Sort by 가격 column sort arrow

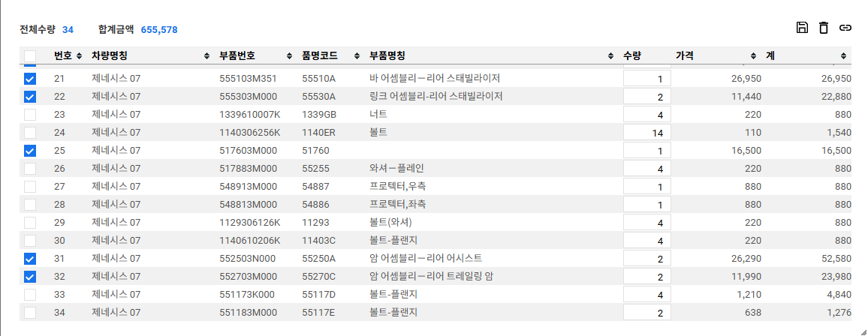point(753,56)
